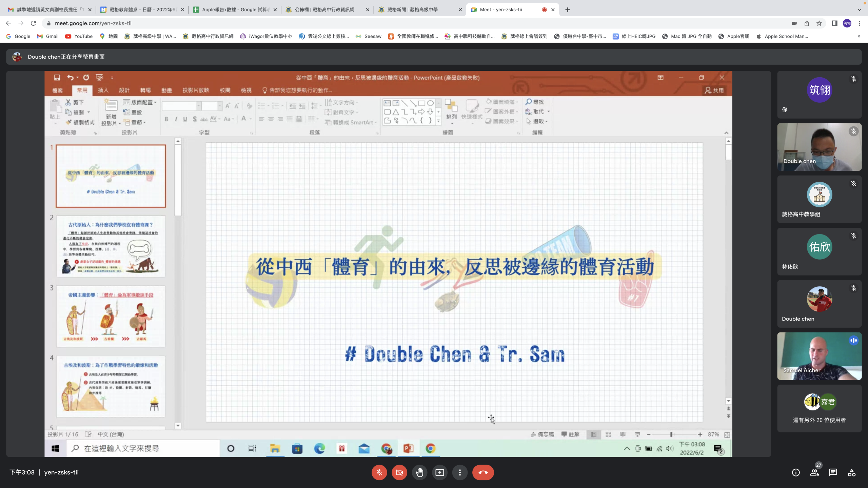Turn on the camera in the call bar
The width and height of the screenshot is (868, 488).
pos(399,472)
